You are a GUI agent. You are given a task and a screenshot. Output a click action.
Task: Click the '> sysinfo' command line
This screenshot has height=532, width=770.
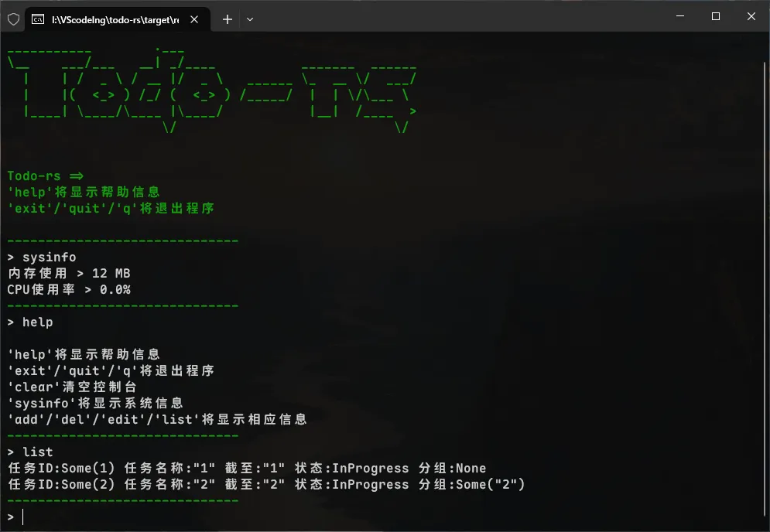43,257
